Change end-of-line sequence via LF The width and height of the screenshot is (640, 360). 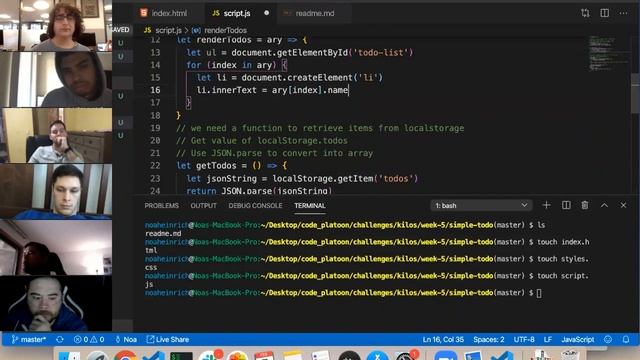tap(548, 339)
